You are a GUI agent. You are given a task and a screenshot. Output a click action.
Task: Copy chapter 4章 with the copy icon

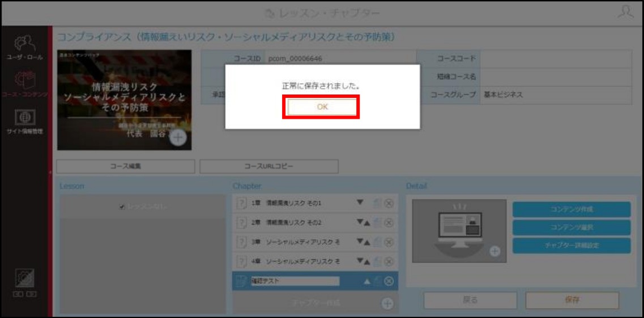[x=378, y=261]
